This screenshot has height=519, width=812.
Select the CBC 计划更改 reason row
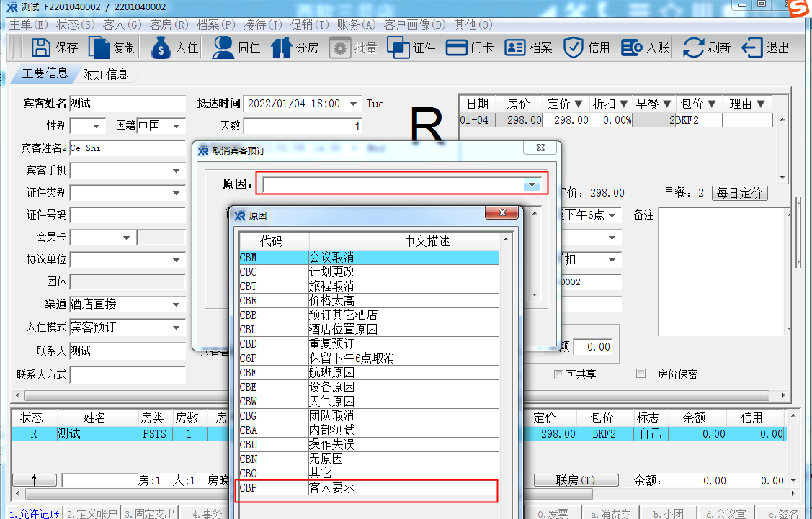(x=369, y=271)
